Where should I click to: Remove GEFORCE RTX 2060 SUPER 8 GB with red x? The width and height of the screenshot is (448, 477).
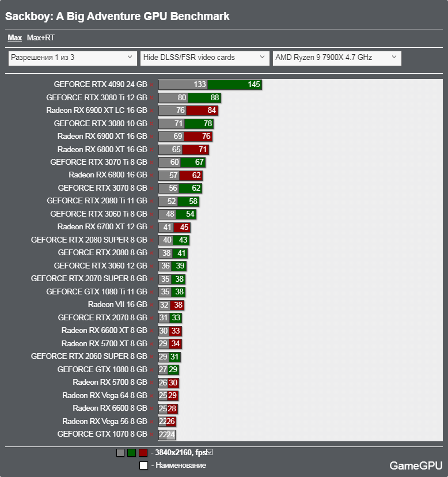coord(151,357)
